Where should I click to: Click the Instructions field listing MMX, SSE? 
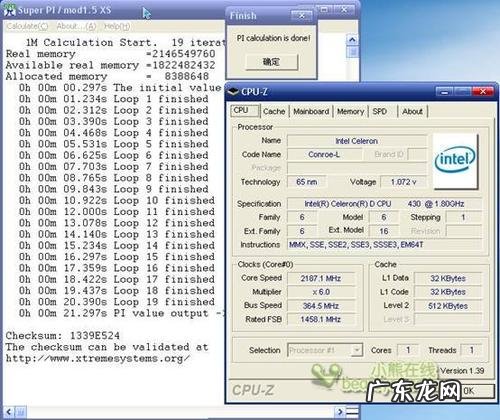coord(385,245)
